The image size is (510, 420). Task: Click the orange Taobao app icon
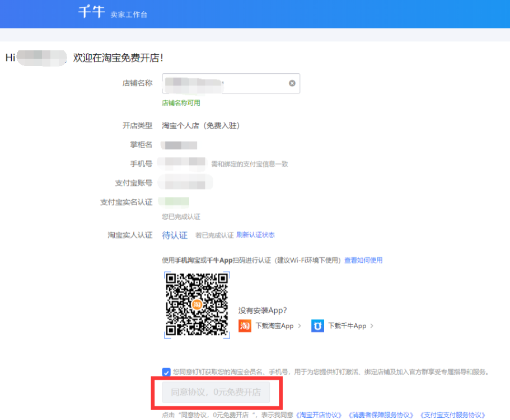245,325
